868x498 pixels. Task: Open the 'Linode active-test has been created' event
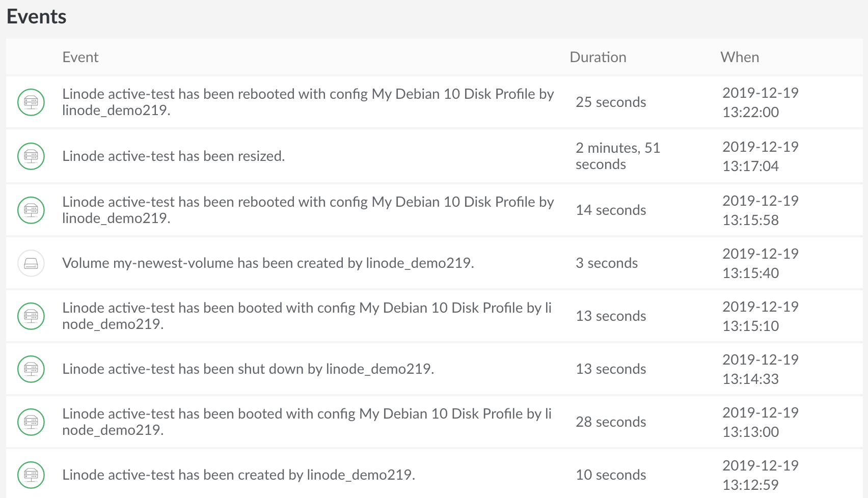[x=238, y=475]
